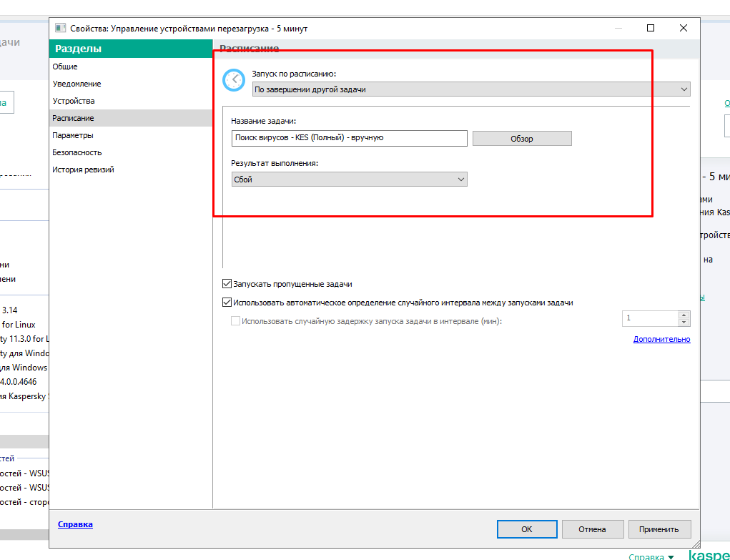Decrease the delay interval minutes value
This screenshot has width=730, height=560.
(x=684, y=322)
